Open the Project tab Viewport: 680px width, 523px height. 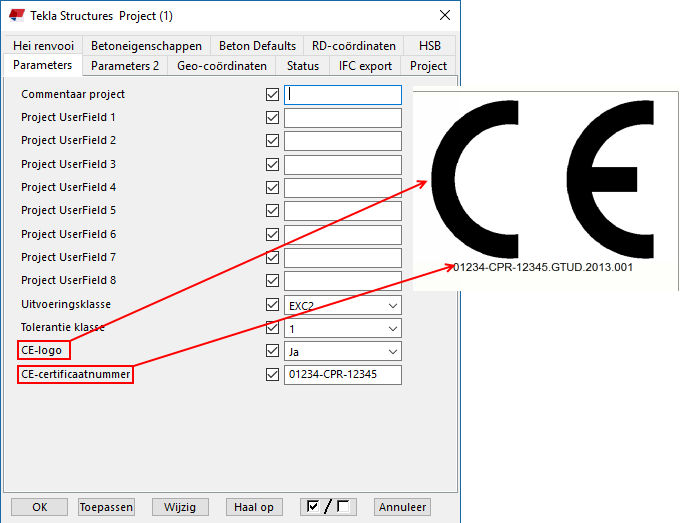(428, 66)
